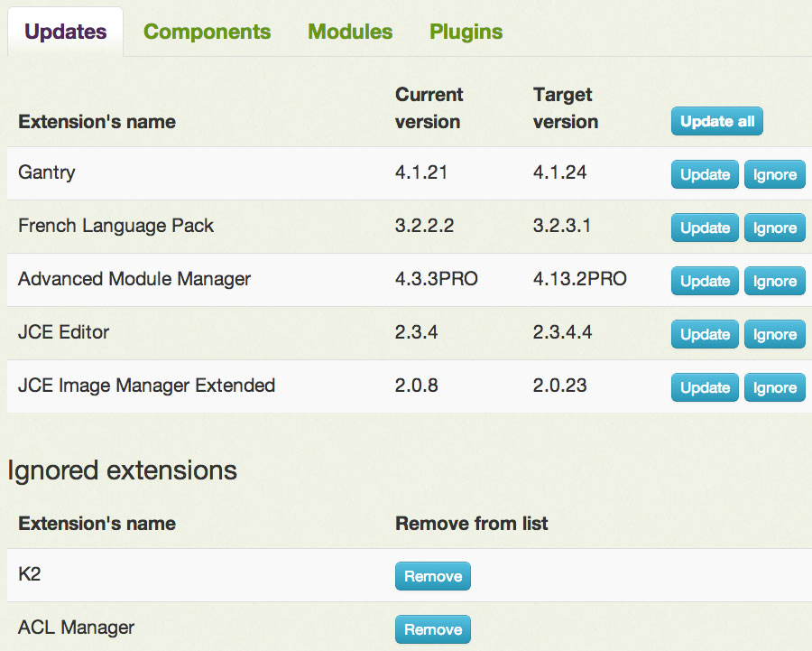This screenshot has height=651, width=812.
Task: Select the French Language Pack name
Action: 116,226
